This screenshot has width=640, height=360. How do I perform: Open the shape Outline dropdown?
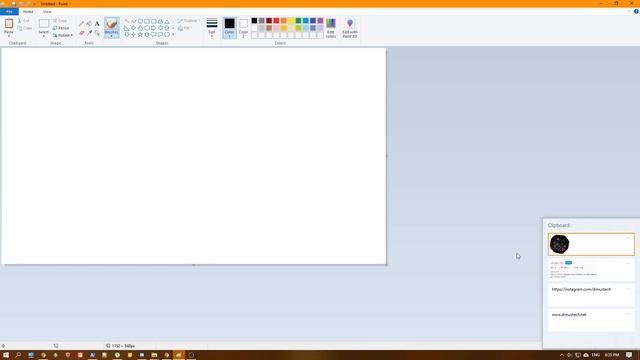(189, 21)
